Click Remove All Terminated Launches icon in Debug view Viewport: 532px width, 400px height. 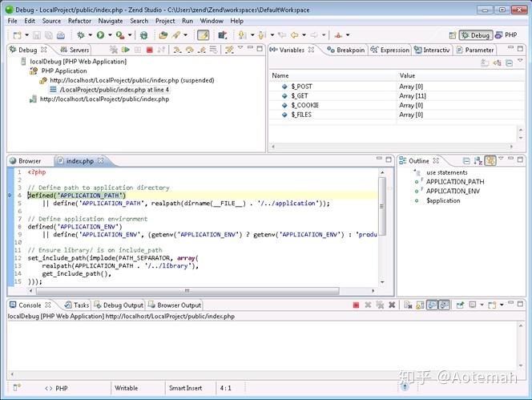coord(114,50)
